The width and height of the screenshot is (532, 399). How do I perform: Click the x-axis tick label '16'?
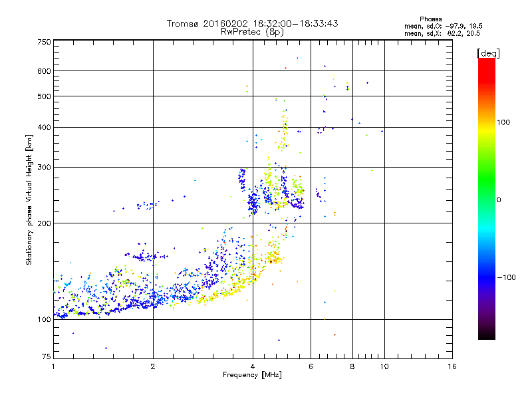pyautogui.click(x=452, y=366)
